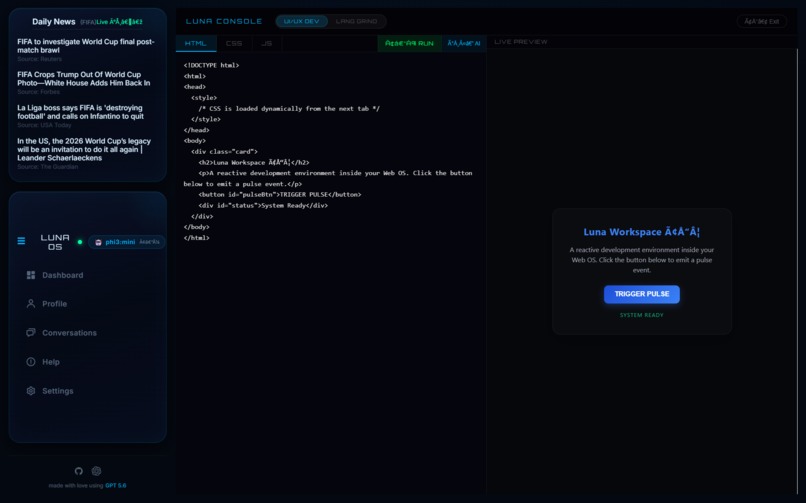
Task: Expand the phi3:mini model selector
Action: 126,242
